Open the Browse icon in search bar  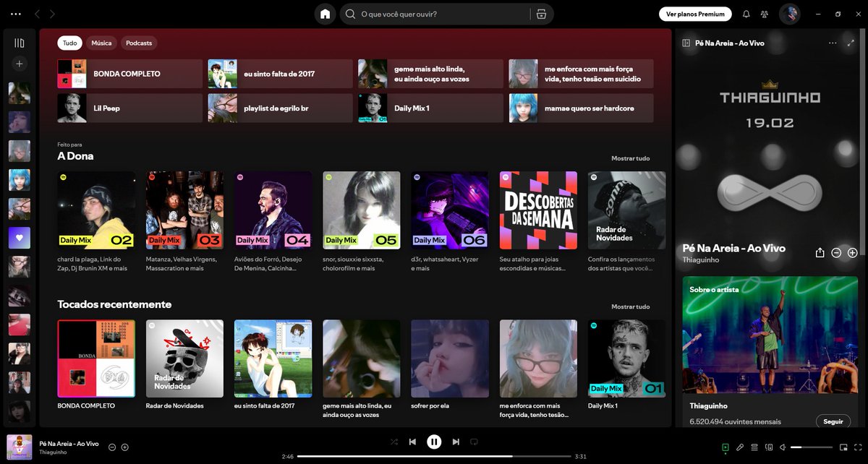[x=540, y=14]
